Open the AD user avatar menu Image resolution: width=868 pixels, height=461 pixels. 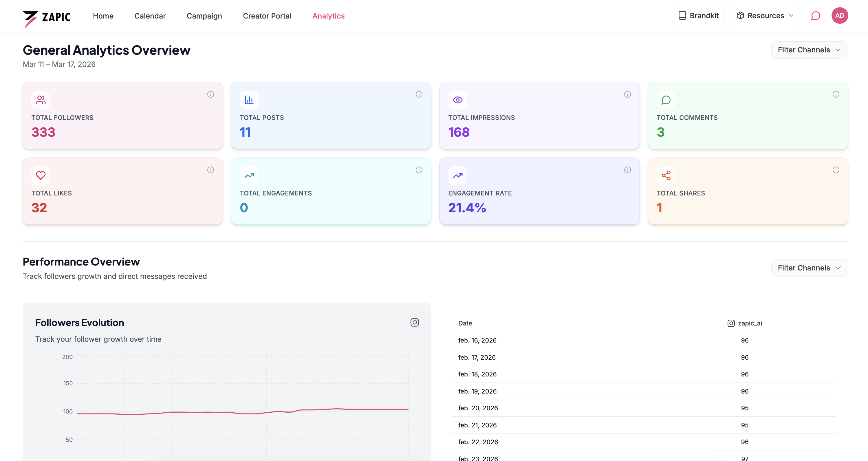839,16
